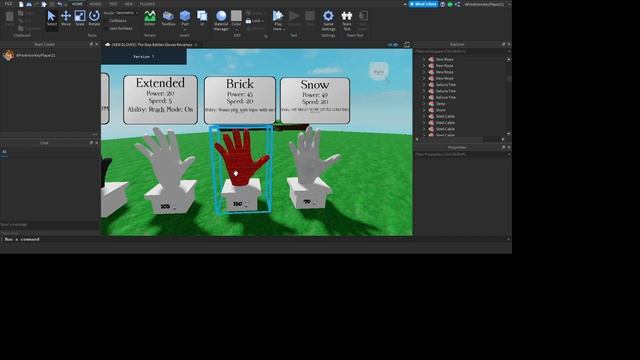Activate the Move tool

[66, 19]
